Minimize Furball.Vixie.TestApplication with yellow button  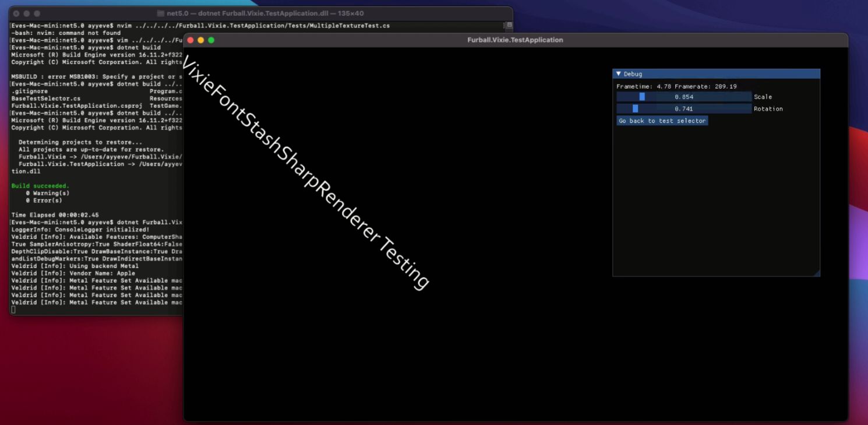(x=200, y=40)
